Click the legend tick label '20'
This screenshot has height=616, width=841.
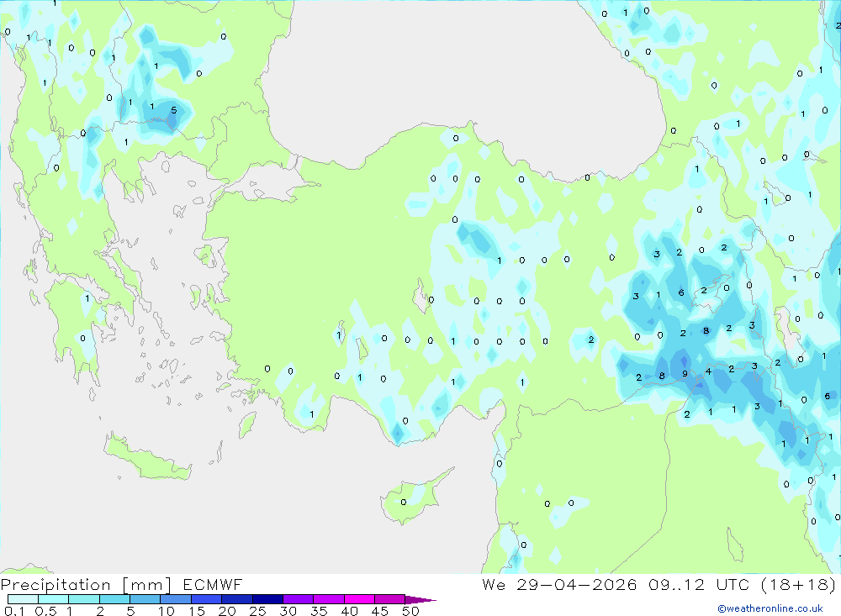pos(227,611)
